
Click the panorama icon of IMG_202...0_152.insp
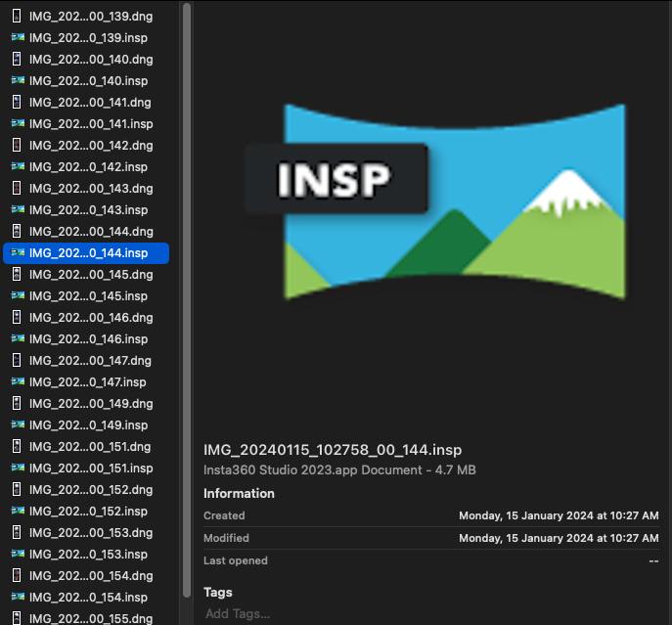point(18,511)
